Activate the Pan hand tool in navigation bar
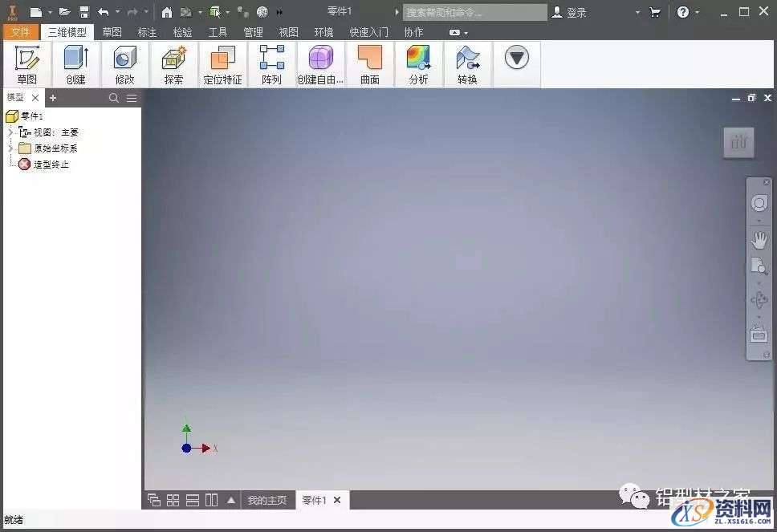Image resolution: width=777 pixels, height=532 pixels. 759,239
